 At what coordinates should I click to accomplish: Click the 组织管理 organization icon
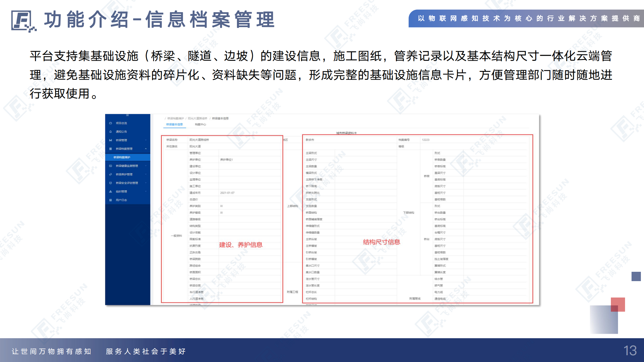110,191
